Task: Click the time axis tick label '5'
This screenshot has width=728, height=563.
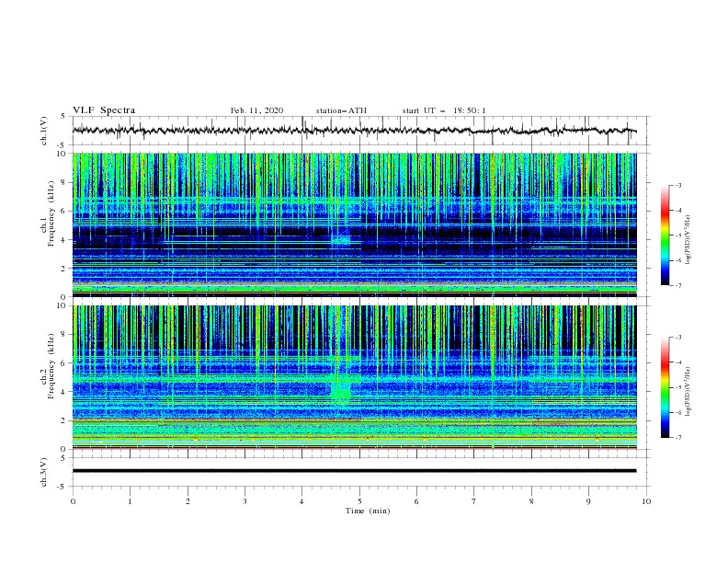Action: 359,501
